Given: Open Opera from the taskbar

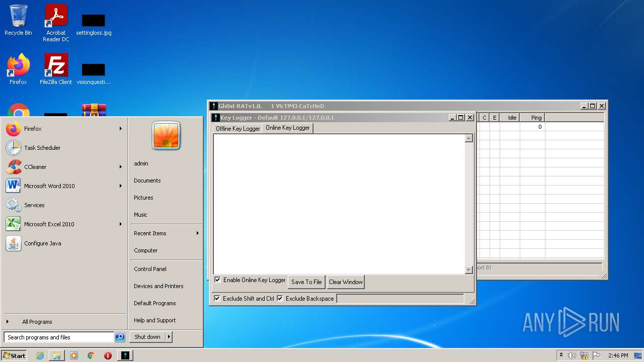Looking at the screenshot, I should 108,355.
